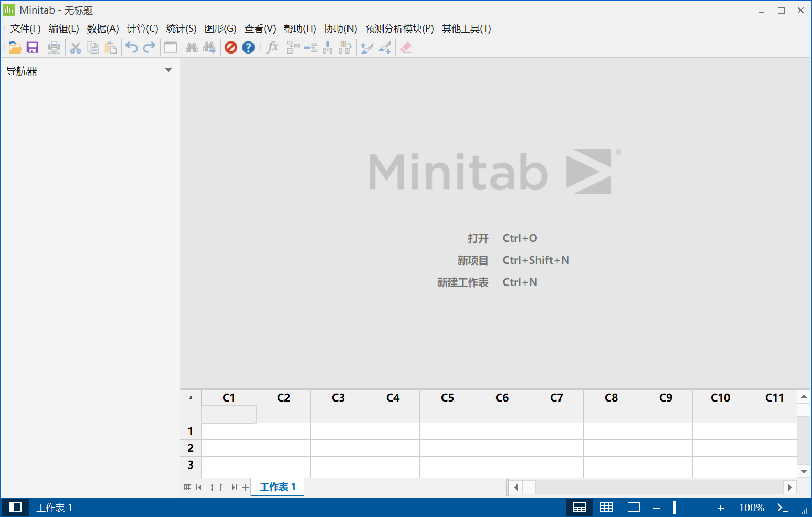
Task: Click the brush with down arrow icon
Action: 384,47
